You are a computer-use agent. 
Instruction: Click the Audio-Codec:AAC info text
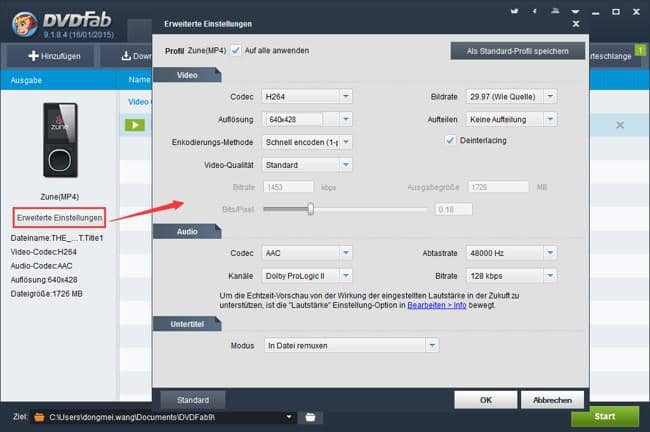(x=41, y=266)
